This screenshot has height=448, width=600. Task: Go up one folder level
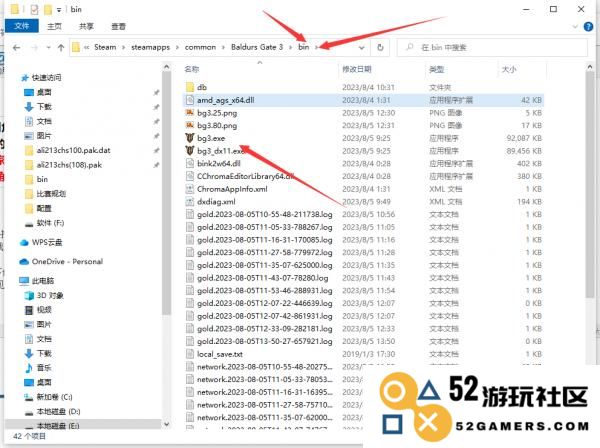(x=61, y=48)
